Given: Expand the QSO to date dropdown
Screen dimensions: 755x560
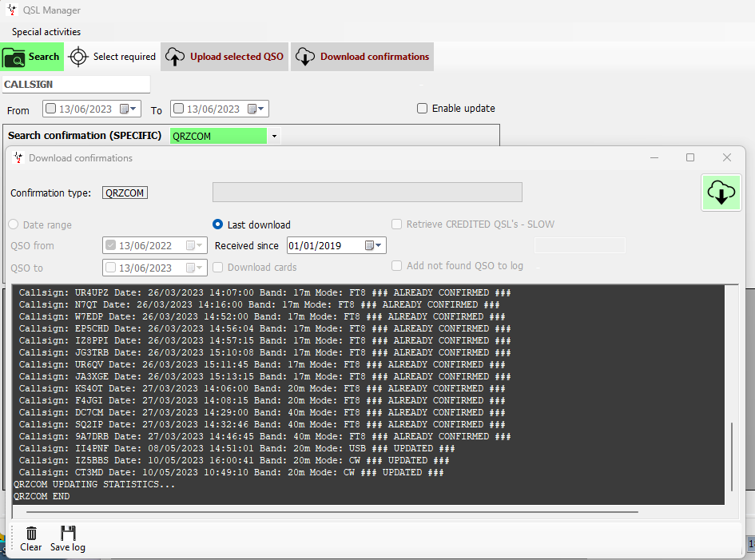Looking at the screenshot, I should click(200, 268).
